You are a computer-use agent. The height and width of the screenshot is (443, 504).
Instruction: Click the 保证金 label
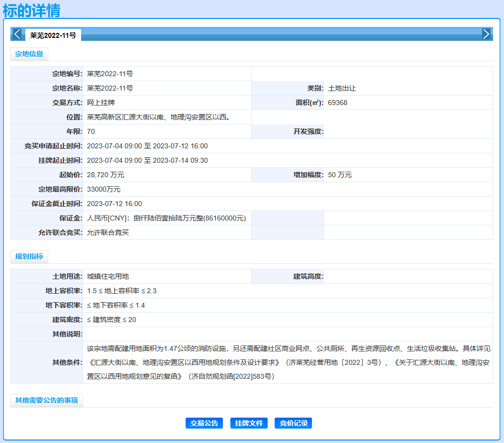[71, 219]
